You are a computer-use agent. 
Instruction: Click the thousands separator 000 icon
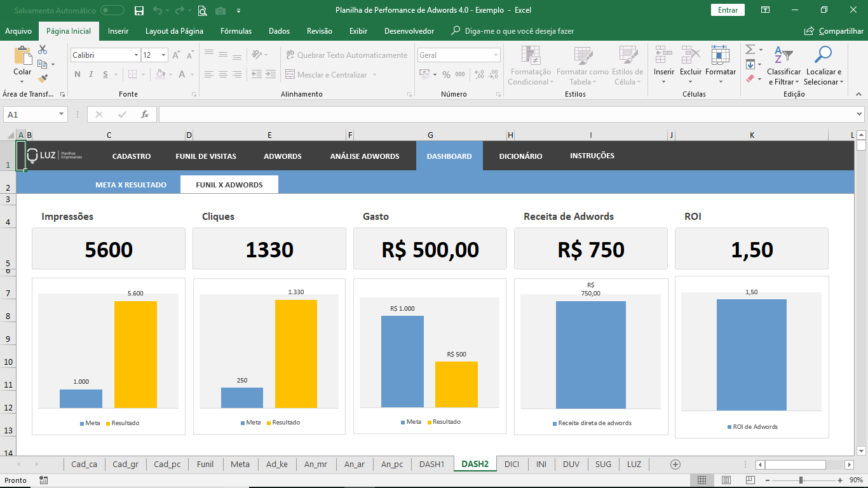pyautogui.click(x=460, y=74)
